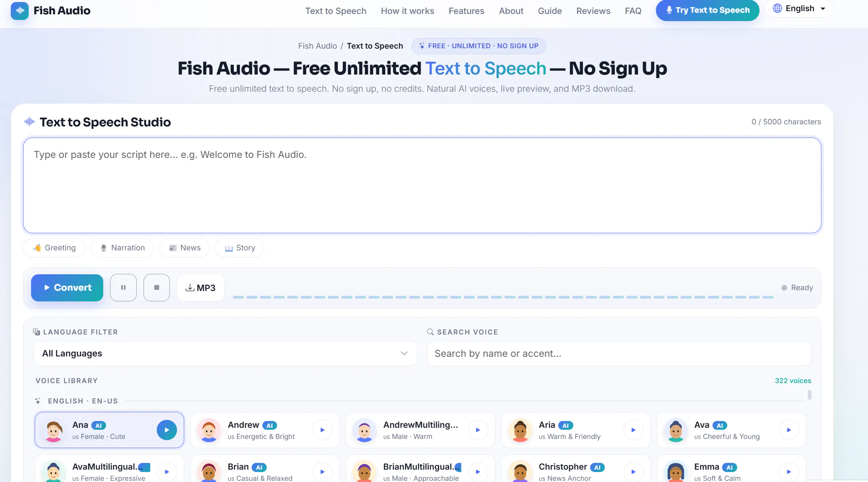Open the Guide nav item
The width and height of the screenshot is (868, 482).
pos(550,11)
